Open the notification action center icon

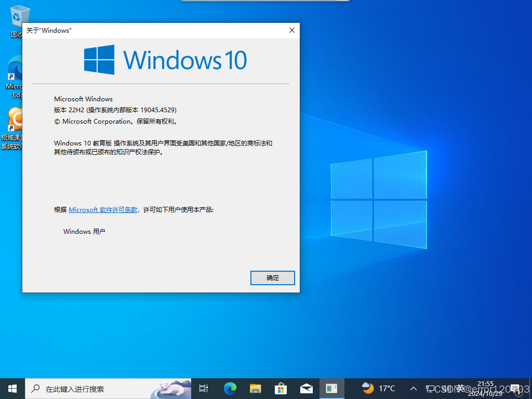coord(515,389)
